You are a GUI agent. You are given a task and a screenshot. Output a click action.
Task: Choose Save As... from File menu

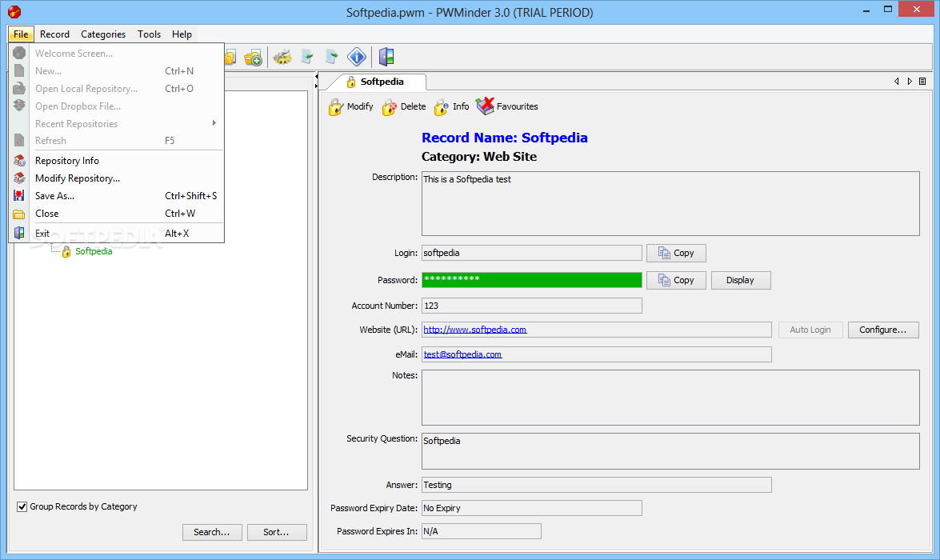click(116, 195)
